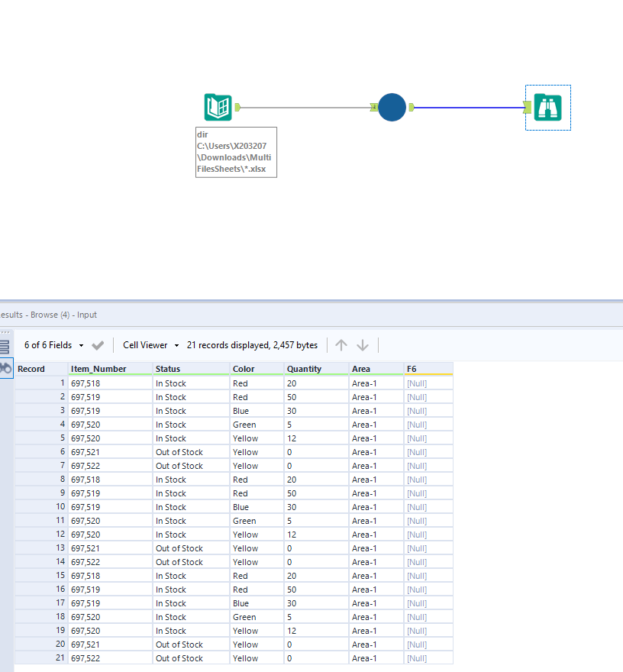Viewport: 623px width, 672px height.
Task: Select the blue connection line to Browse
Action: 467,107
